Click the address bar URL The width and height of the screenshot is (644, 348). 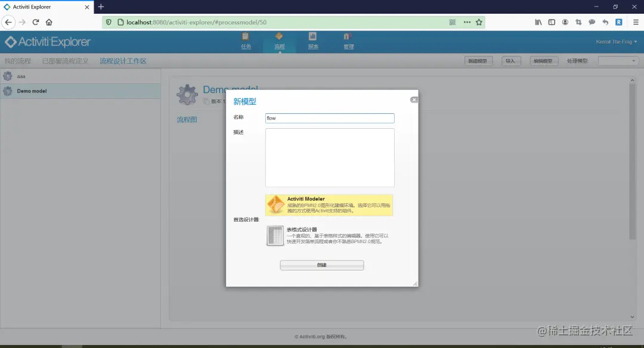click(196, 22)
